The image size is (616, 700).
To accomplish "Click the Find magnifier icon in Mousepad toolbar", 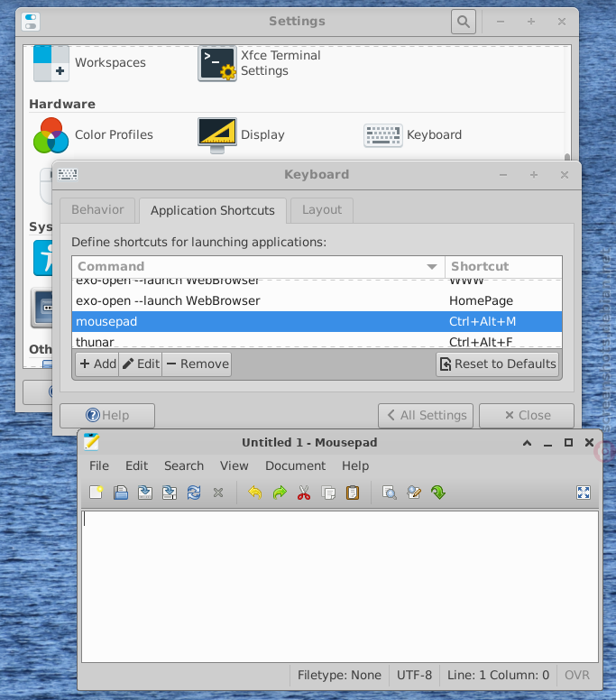I will tap(390, 493).
